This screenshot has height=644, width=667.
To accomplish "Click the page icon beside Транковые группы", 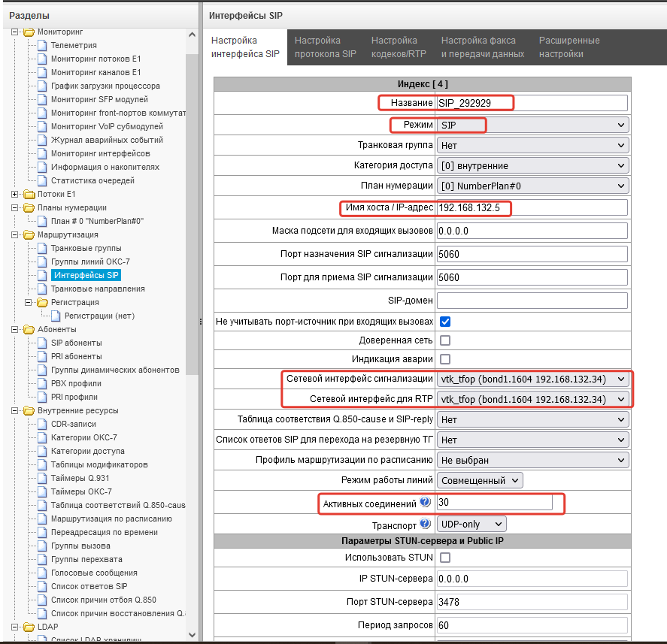I will tap(42, 248).
